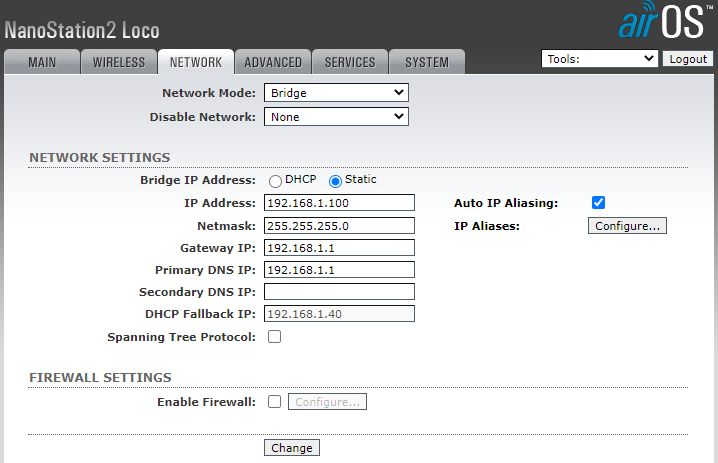Click Configure button for IP Aliases
The width and height of the screenshot is (718, 463).
coord(627,226)
